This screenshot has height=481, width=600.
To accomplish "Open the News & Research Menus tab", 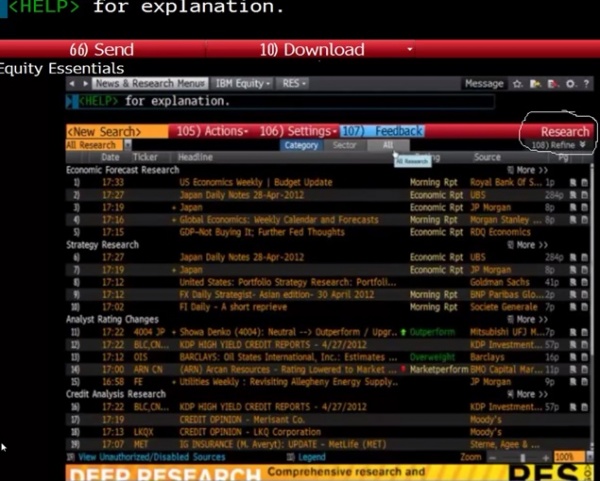I will pos(150,83).
